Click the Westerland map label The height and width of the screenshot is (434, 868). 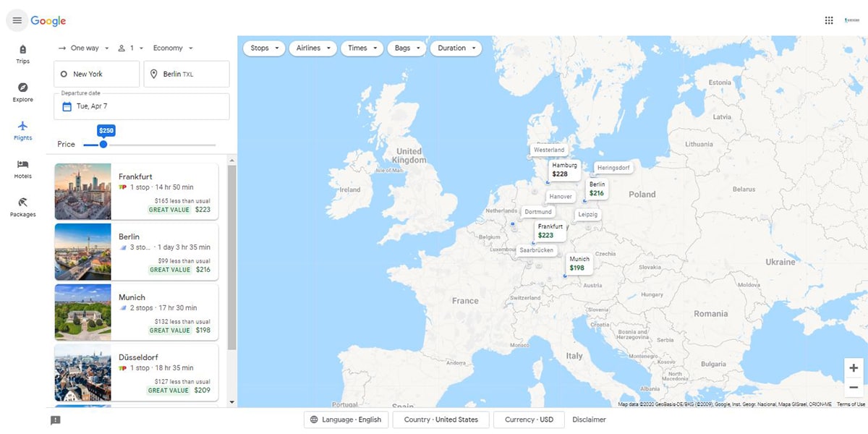[549, 150]
